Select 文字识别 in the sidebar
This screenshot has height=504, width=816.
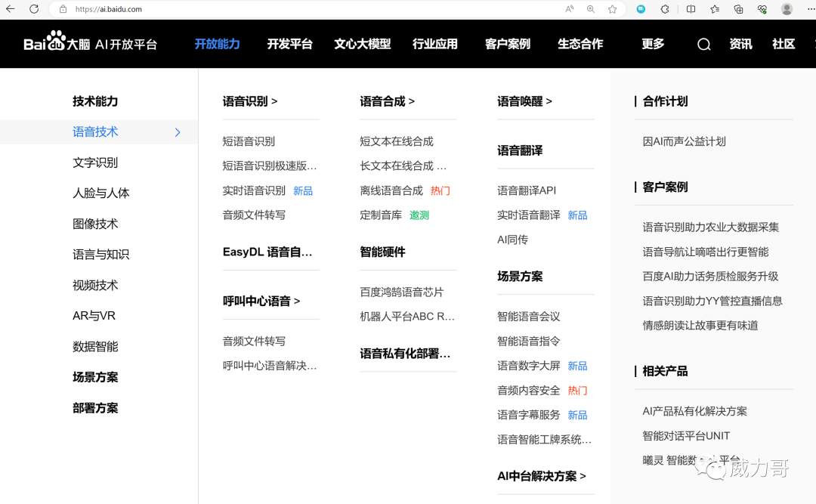coord(95,162)
